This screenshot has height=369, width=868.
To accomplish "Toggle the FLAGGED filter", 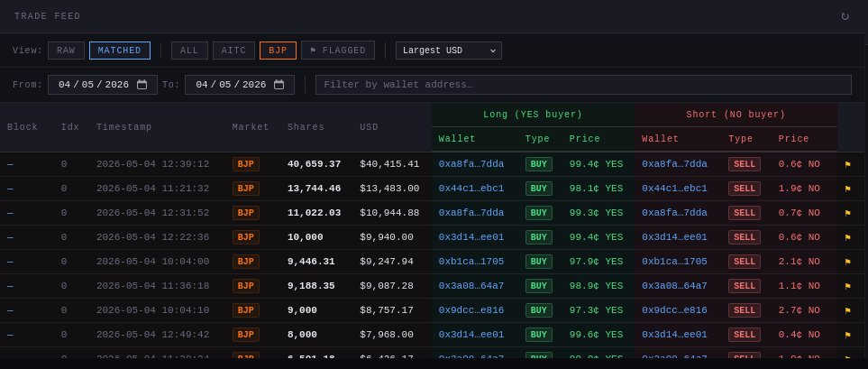I will click(x=338, y=51).
